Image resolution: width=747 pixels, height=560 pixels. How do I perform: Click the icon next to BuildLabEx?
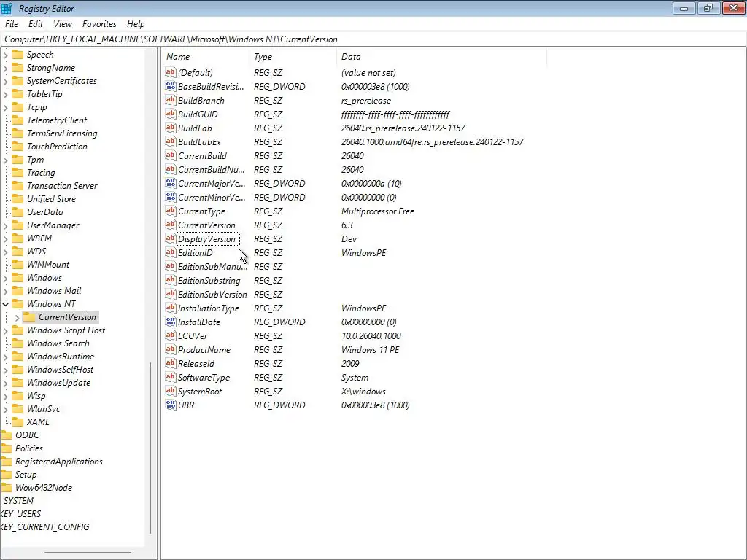coord(171,141)
